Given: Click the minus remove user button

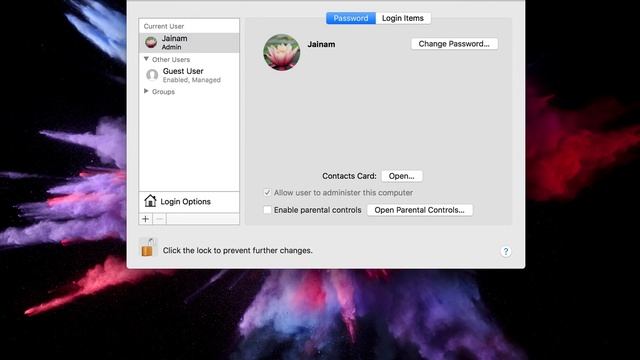Looking at the screenshot, I should click(160, 219).
